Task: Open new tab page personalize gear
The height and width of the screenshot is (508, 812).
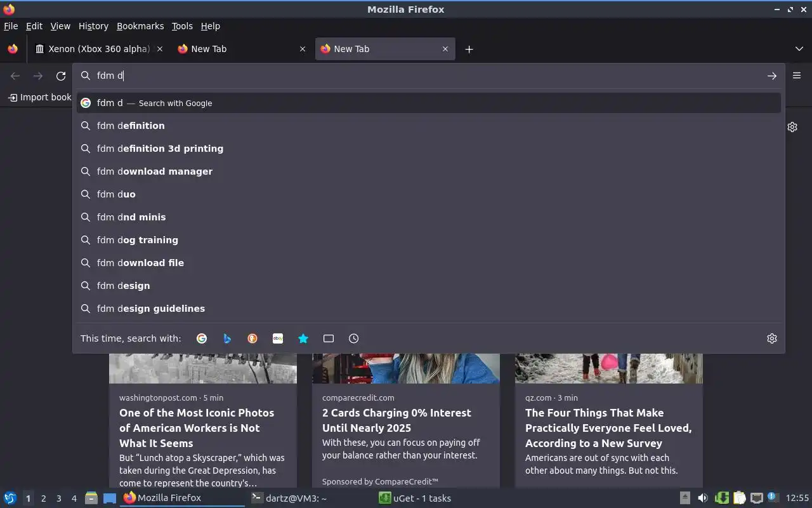Action: pyautogui.click(x=792, y=127)
